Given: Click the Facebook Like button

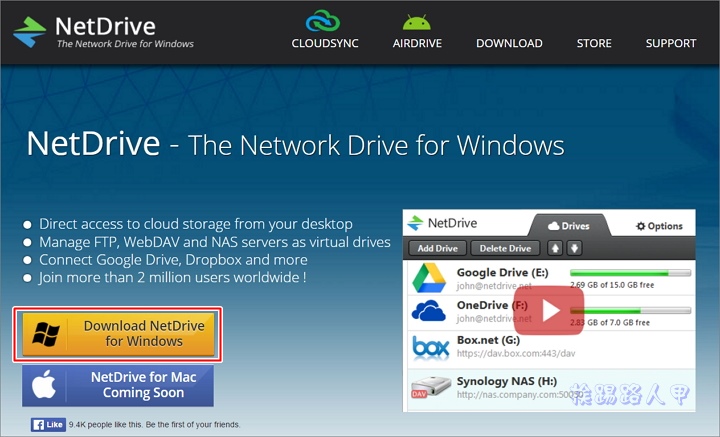Looking at the screenshot, I should pos(48,424).
